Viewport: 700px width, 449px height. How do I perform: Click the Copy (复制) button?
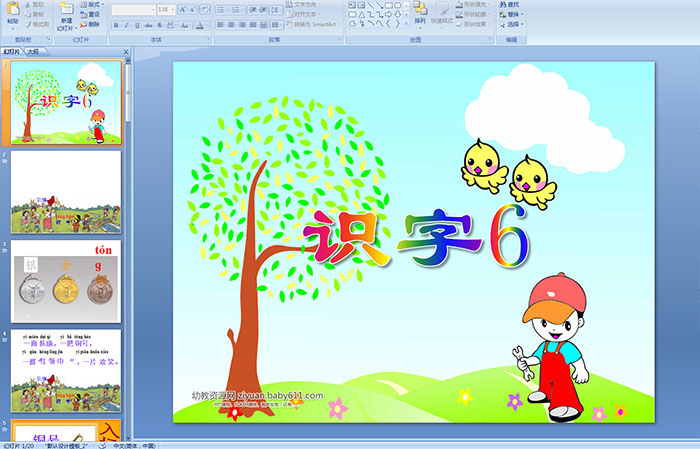[35, 14]
